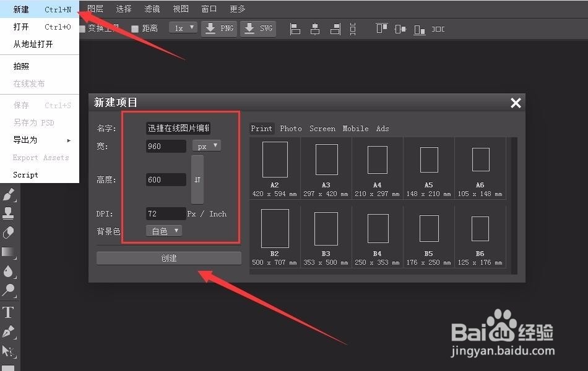The width and height of the screenshot is (588, 371).
Task: Click the align left edges icon
Action: pos(295,29)
